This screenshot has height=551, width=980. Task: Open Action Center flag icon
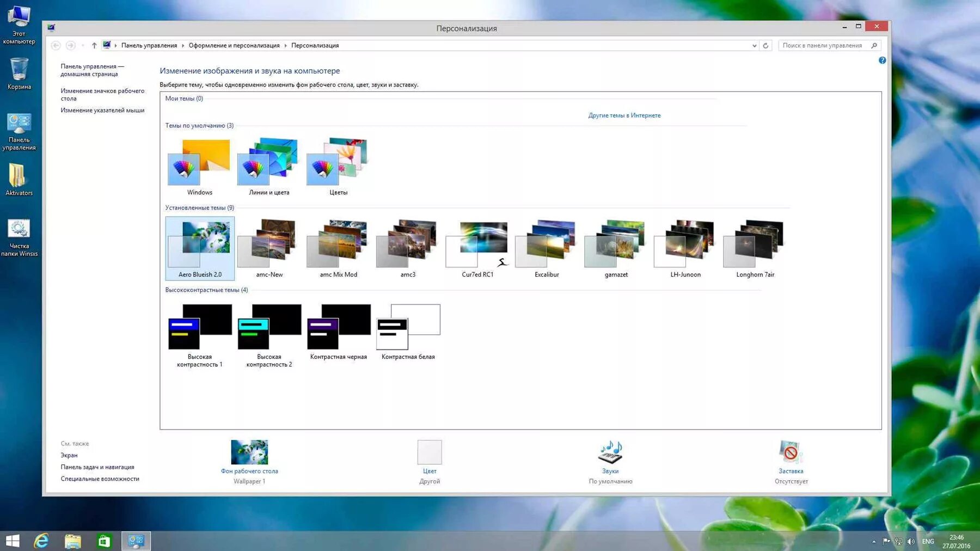(x=886, y=541)
